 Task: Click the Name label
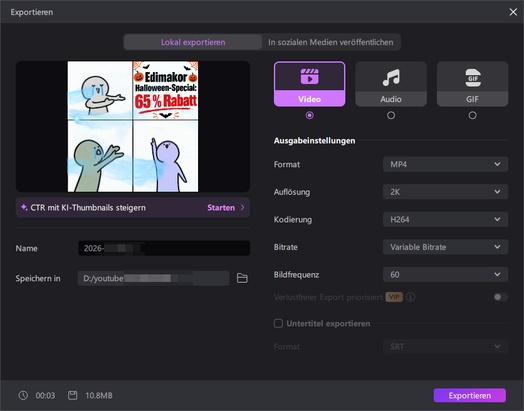pos(26,248)
